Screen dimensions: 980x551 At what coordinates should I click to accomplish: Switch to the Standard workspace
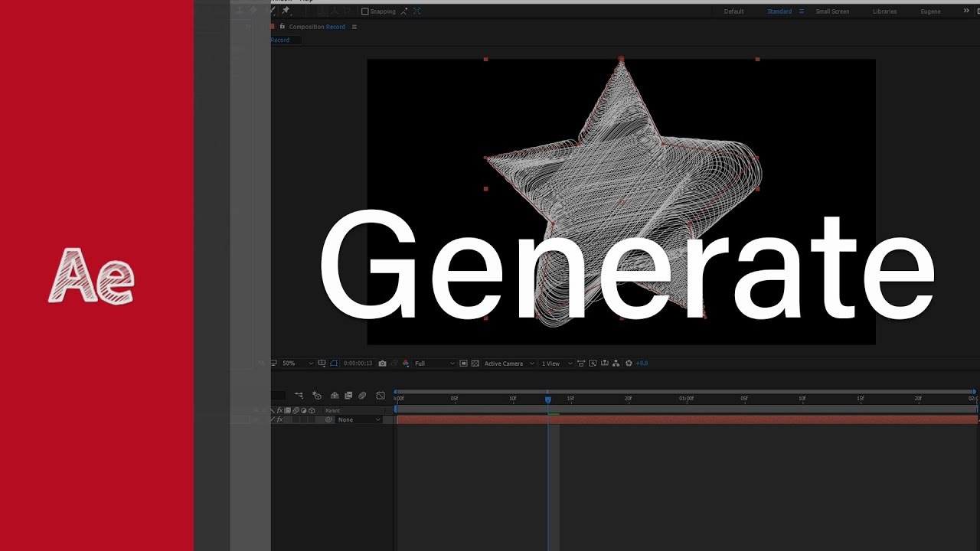pyautogui.click(x=779, y=11)
